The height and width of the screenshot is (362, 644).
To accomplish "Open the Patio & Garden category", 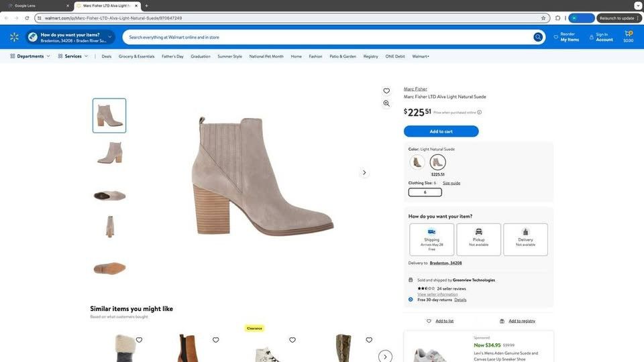I will click(343, 56).
